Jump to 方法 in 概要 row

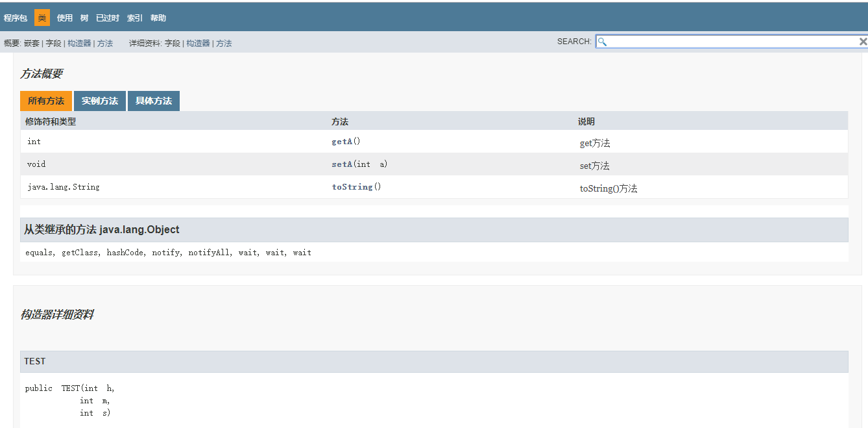pyautogui.click(x=105, y=43)
